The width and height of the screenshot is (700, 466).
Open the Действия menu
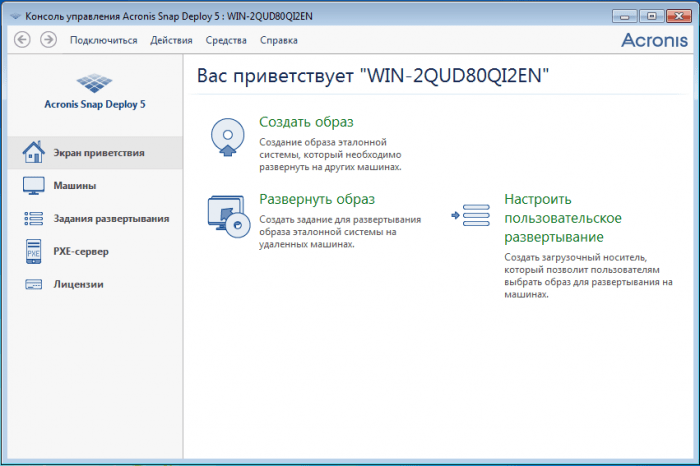pyautogui.click(x=171, y=40)
